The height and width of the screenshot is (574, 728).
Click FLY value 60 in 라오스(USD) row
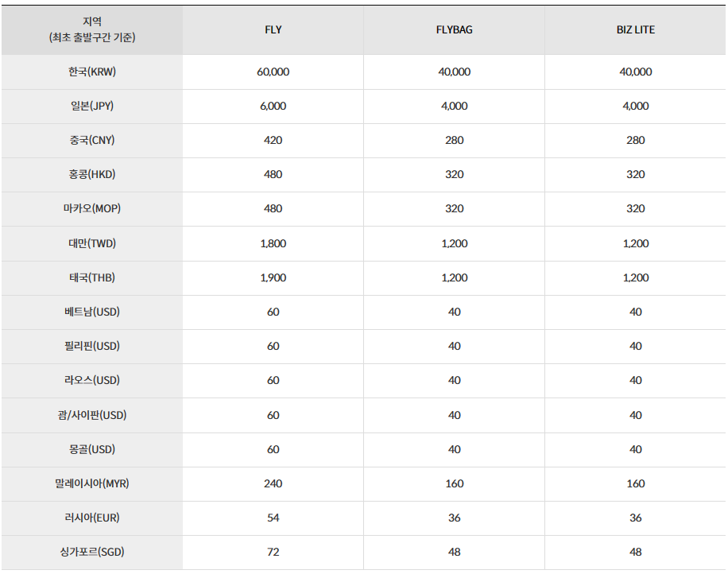(x=273, y=380)
